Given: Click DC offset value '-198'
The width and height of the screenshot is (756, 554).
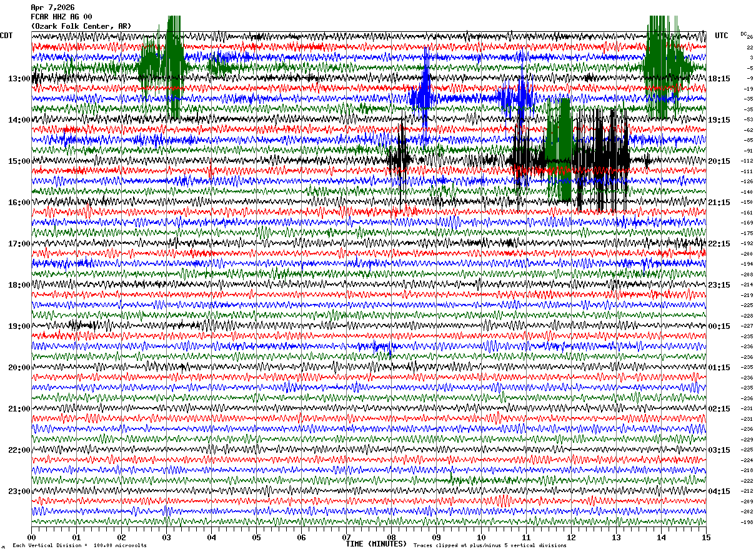Looking at the screenshot, I should pyautogui.click(x=747, y=521).
